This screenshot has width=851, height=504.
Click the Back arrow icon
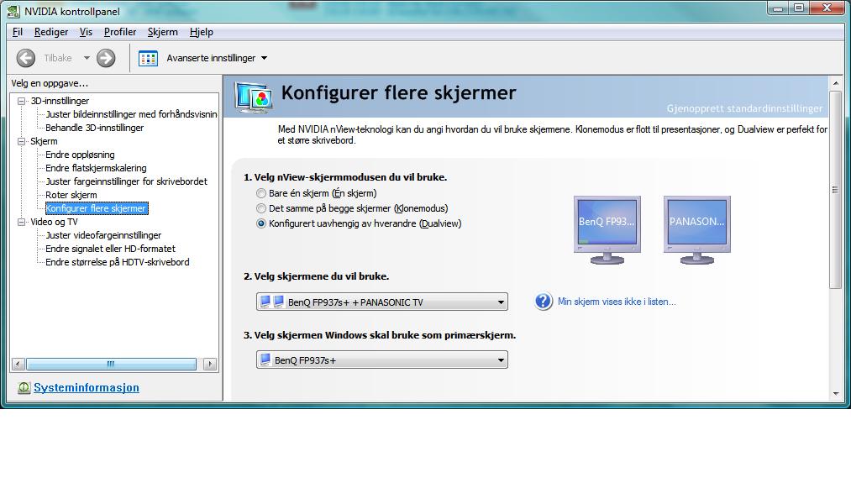pos(25,58)
